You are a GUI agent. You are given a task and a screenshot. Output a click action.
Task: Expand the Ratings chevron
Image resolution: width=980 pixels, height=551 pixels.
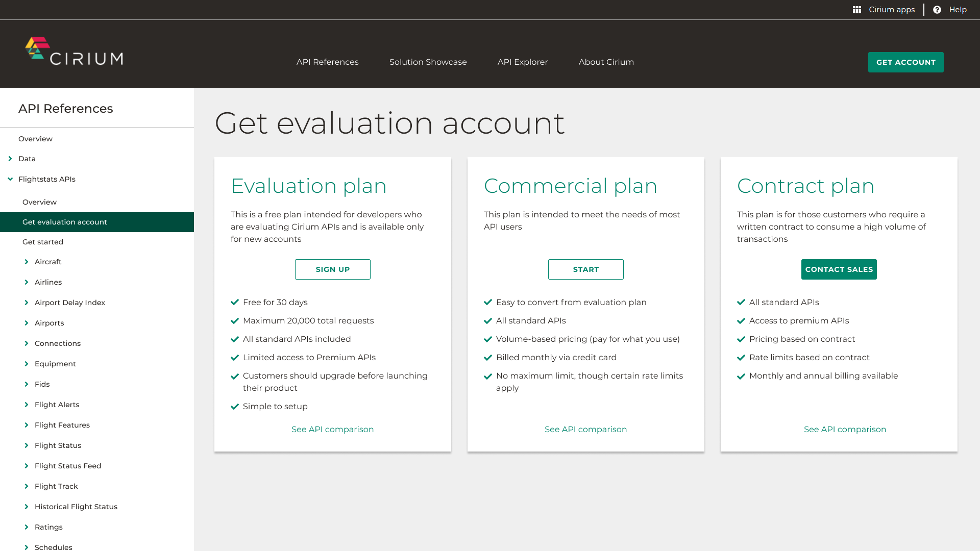point(27,527)
